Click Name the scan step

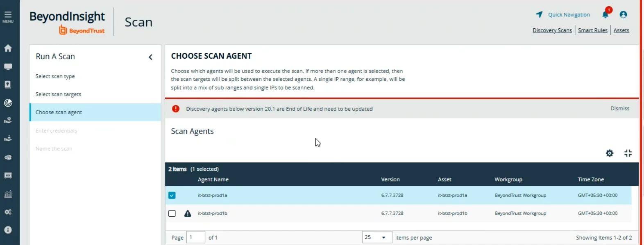click(54, 149)
